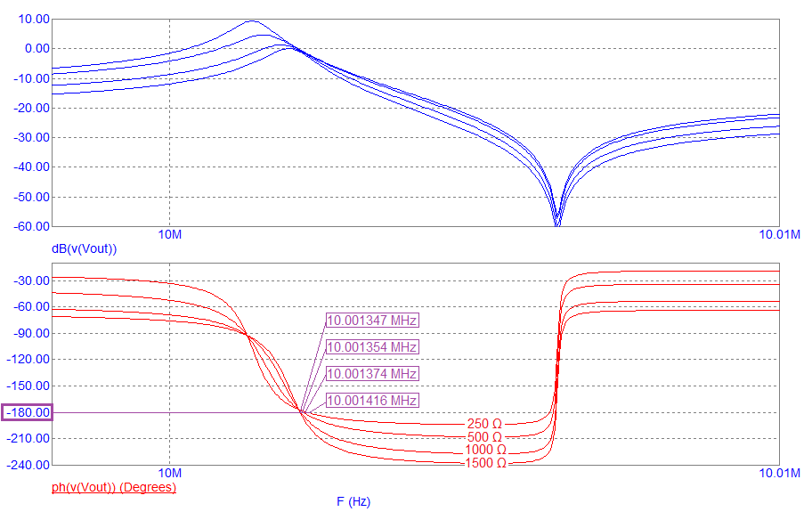Select the 10.001354 MHz marker label

click(372, 347)
